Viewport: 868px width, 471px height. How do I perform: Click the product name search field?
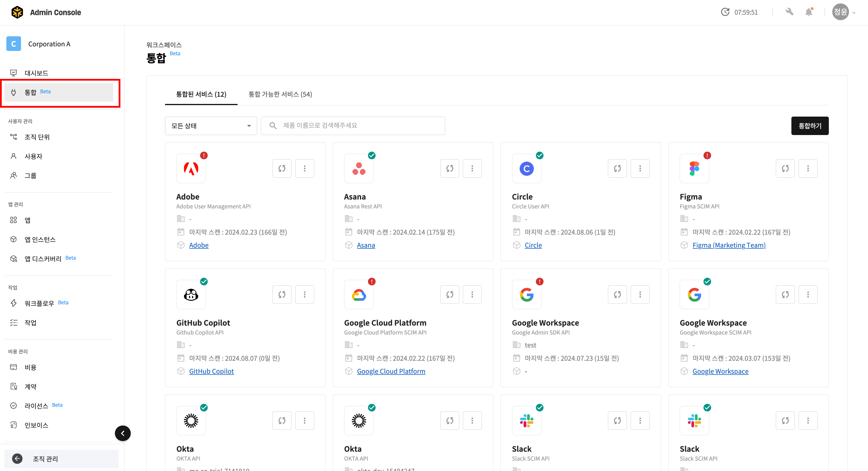click(x=353, y=126)
